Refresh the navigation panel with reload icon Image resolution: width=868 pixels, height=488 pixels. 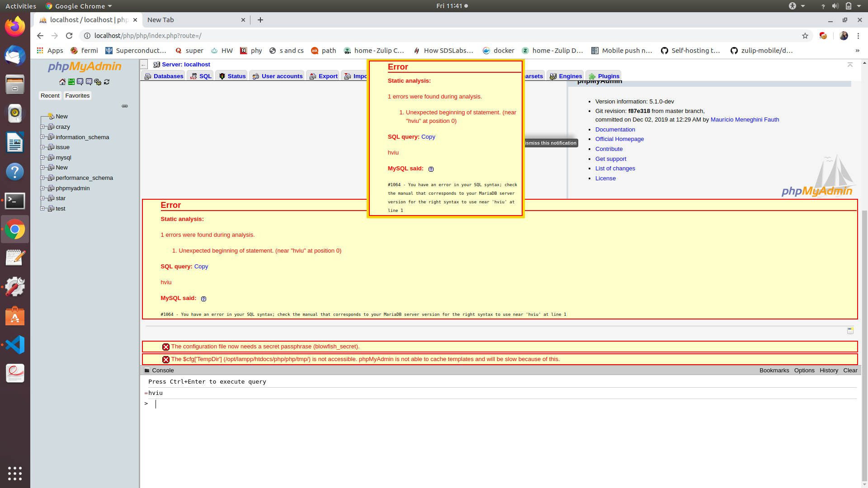tap(107, 82)
